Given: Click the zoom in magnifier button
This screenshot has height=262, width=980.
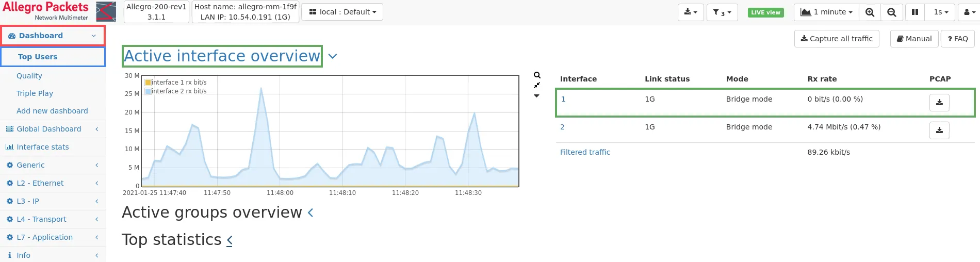Looking at the screenshot, I should click(870, 12).
